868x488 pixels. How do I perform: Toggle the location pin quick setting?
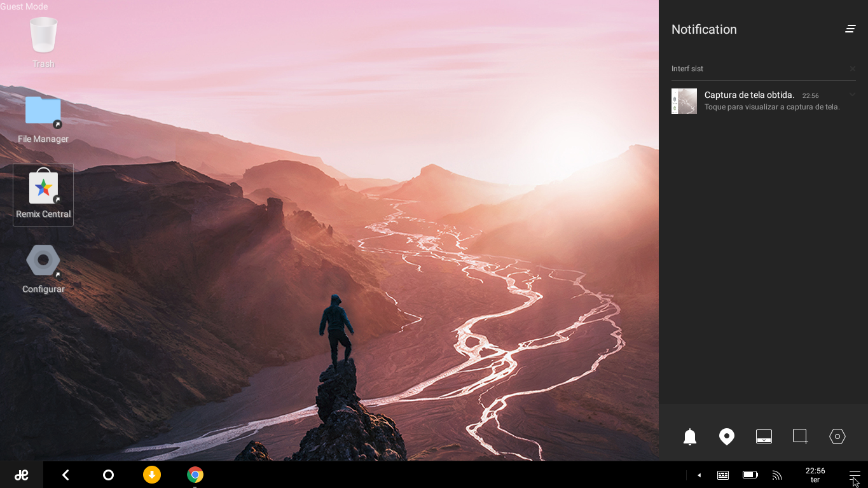(727, 436)
